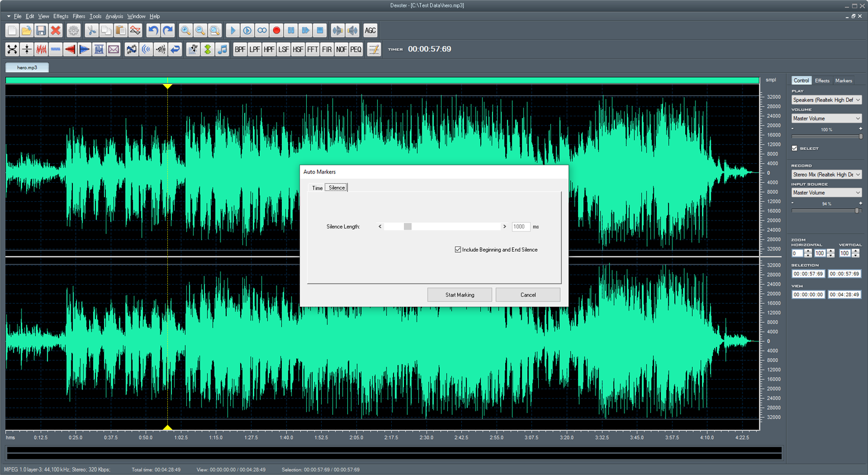Toggle loop playback with the infinity icon
868x475 pixels.
[262, 31]
